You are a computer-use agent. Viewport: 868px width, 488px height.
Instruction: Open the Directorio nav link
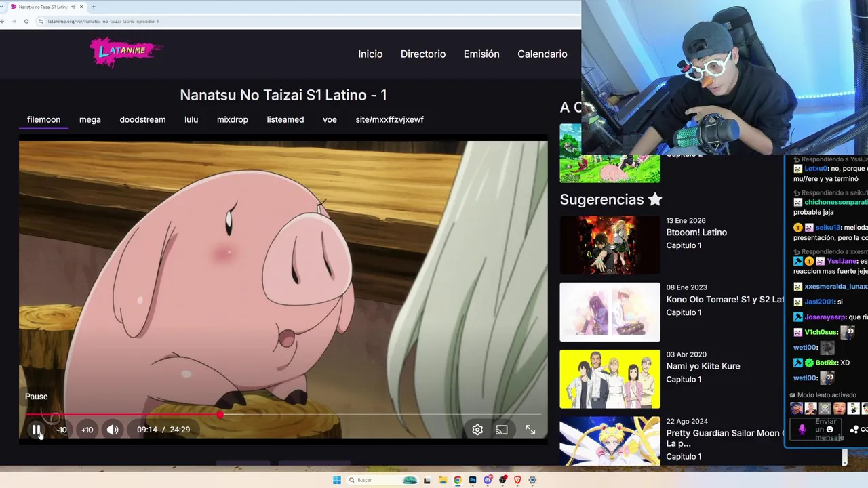423,54
